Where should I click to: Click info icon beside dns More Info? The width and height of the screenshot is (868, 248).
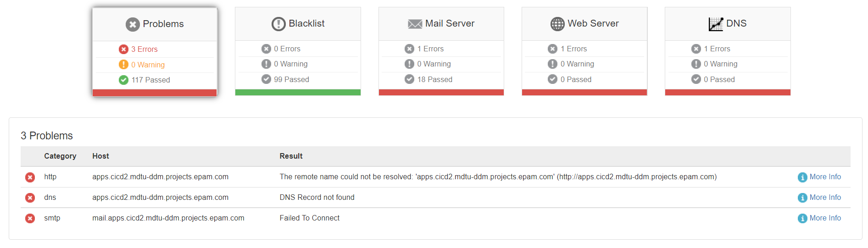[802, 198]
